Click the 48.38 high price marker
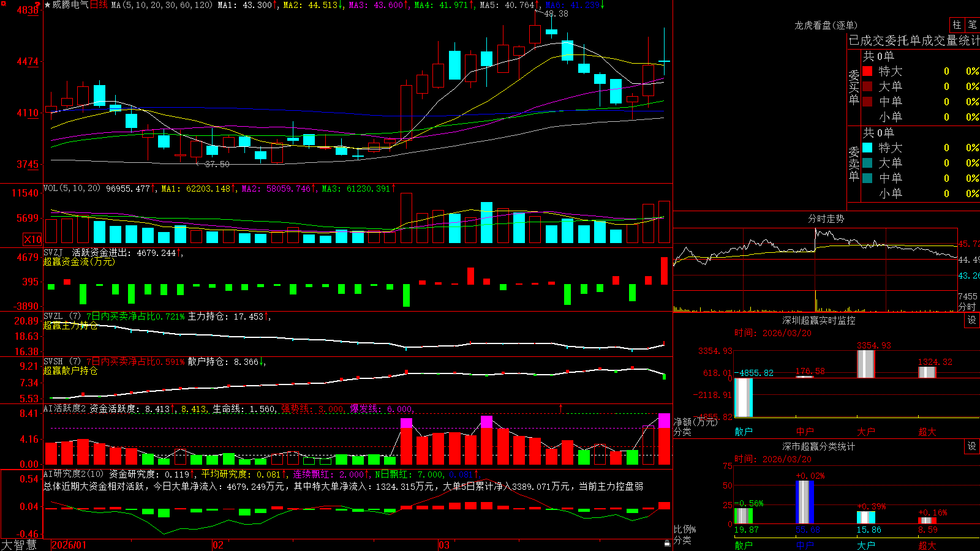The width and height of the screenshot is (980, 551). click(x=556, y=13)
